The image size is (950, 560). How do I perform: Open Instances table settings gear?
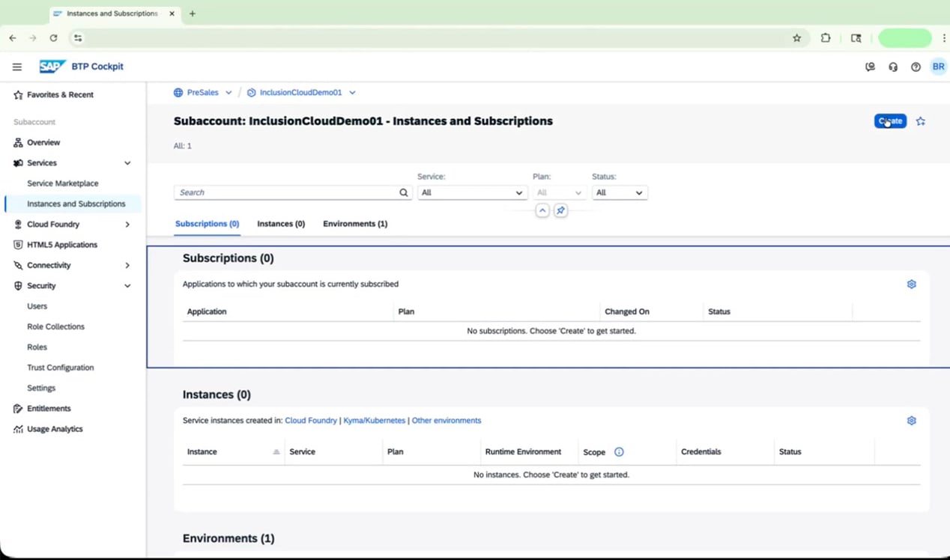click(x=912, y=421)
